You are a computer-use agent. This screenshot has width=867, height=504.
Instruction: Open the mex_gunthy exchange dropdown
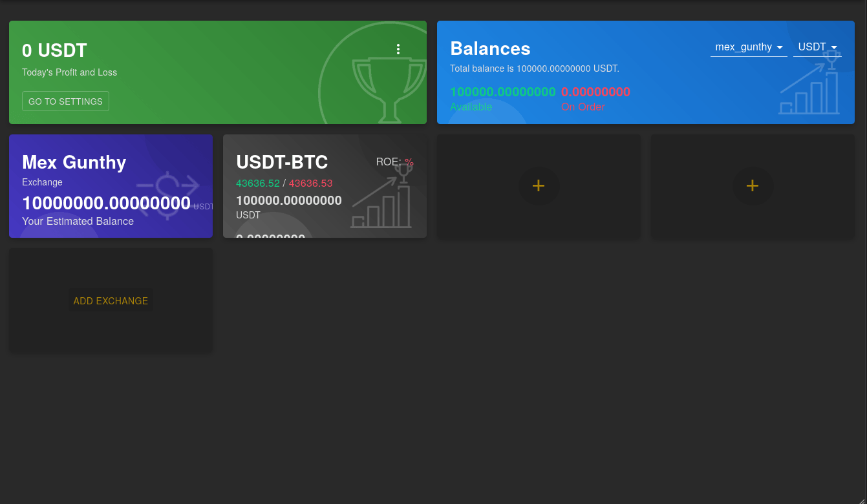(x=749, y=47)
